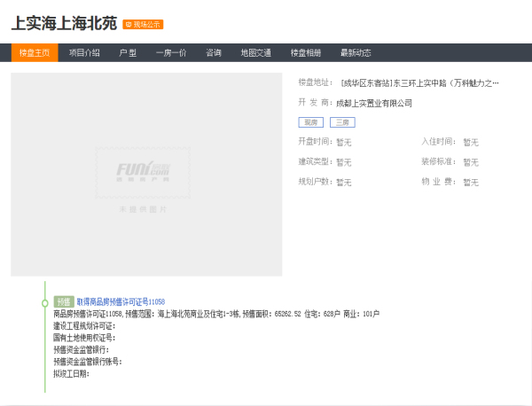The height and width of the screenshot is (406, 532).
Task: Click the orange 现场公示 badge
Action: click(143, 25)
